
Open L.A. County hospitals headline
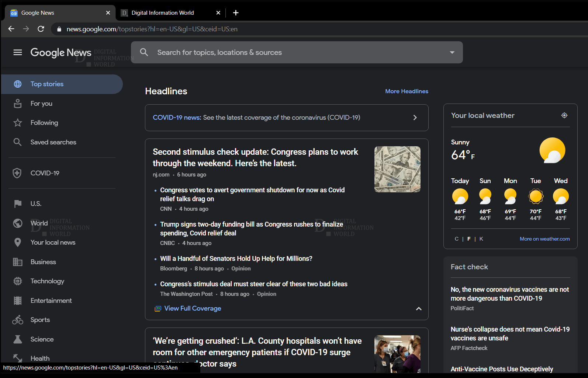point(257,352)
